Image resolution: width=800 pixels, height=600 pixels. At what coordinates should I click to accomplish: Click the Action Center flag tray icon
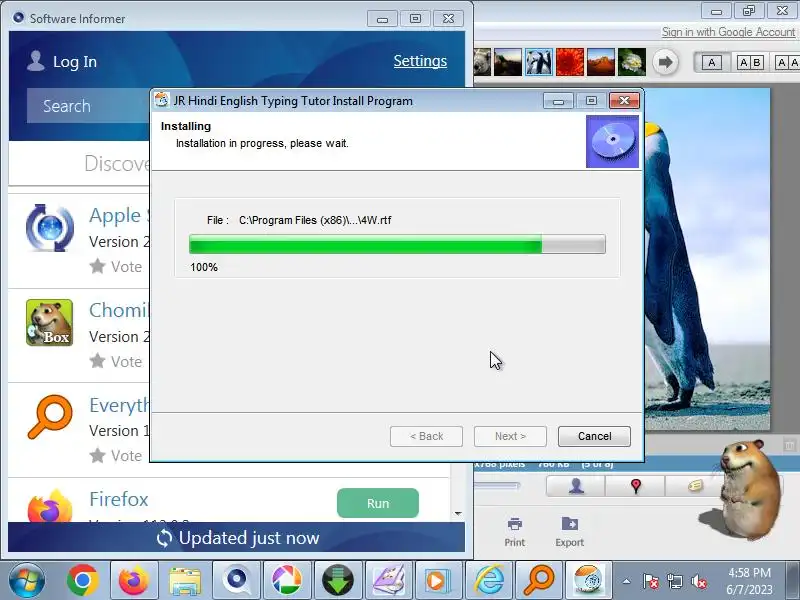pos(650,581)
